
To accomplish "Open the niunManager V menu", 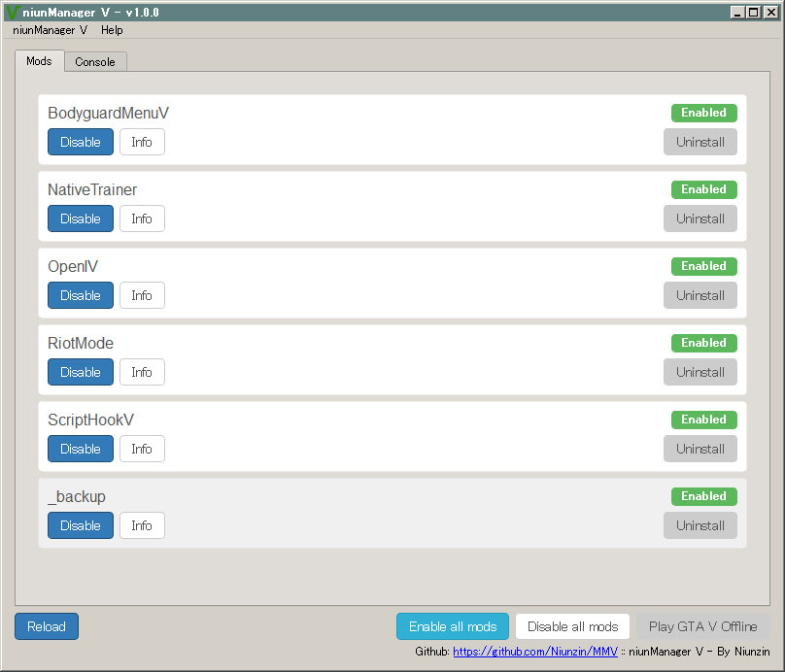I will (51, 30).
